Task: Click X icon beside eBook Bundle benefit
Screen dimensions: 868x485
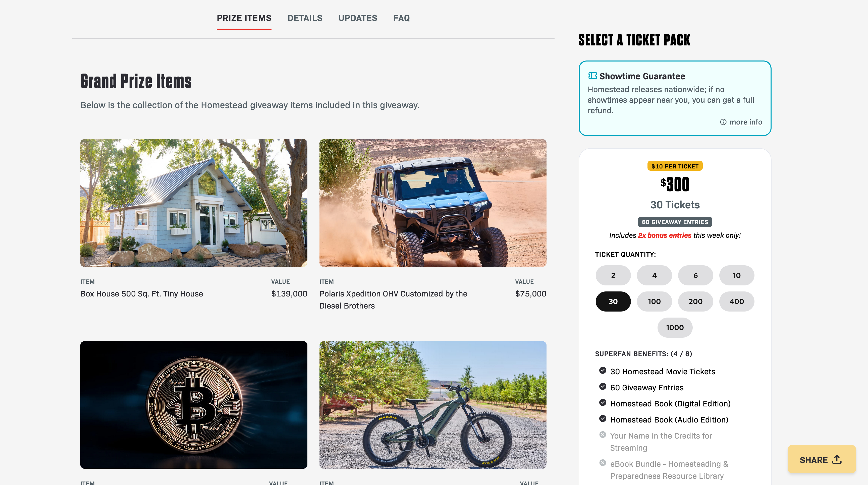Action: 603,463
